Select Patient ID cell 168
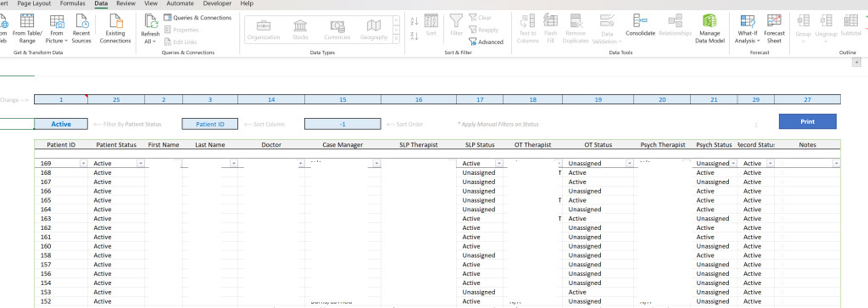 coord(61,173)
